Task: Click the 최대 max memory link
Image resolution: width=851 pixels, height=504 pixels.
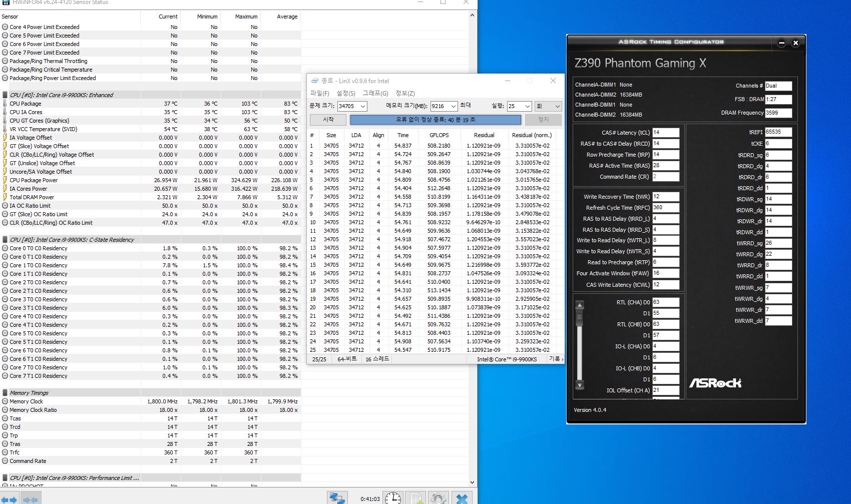Action: 466,105
